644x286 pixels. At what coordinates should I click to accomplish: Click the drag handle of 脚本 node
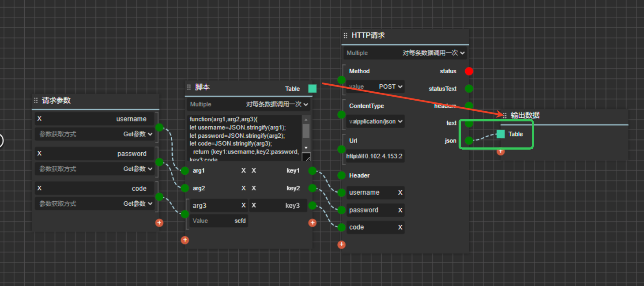(189, 87)
